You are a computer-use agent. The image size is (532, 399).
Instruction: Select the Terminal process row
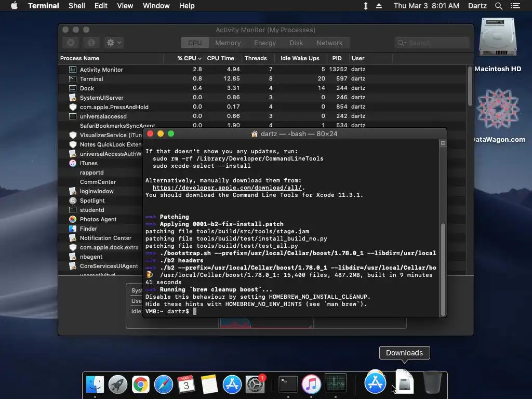click(x=263, y=79)
